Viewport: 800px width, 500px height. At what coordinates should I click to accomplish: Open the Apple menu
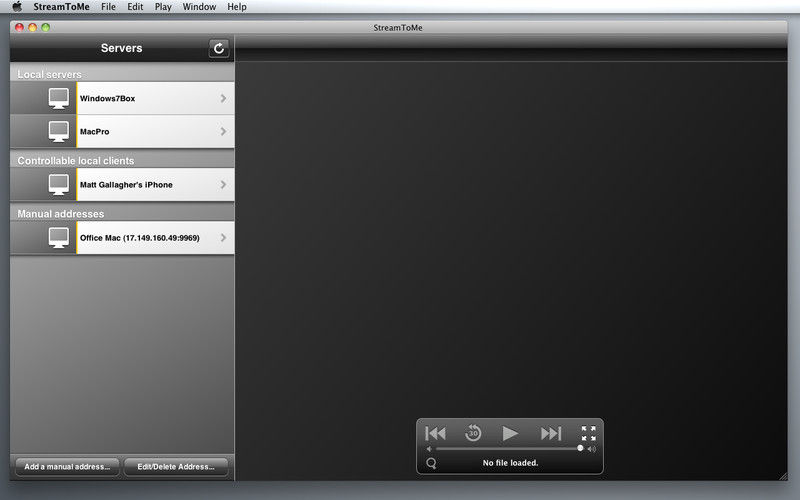pyautogui.click(x=17, y=7)
